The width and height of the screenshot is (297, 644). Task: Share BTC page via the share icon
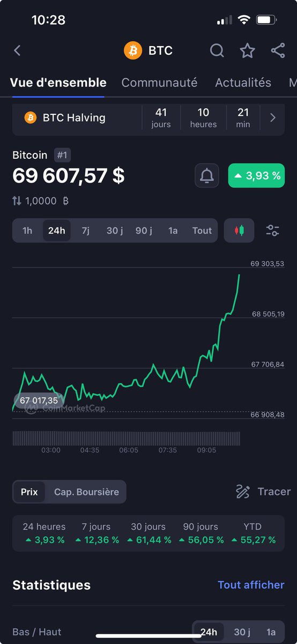click(x=278, y=50)
